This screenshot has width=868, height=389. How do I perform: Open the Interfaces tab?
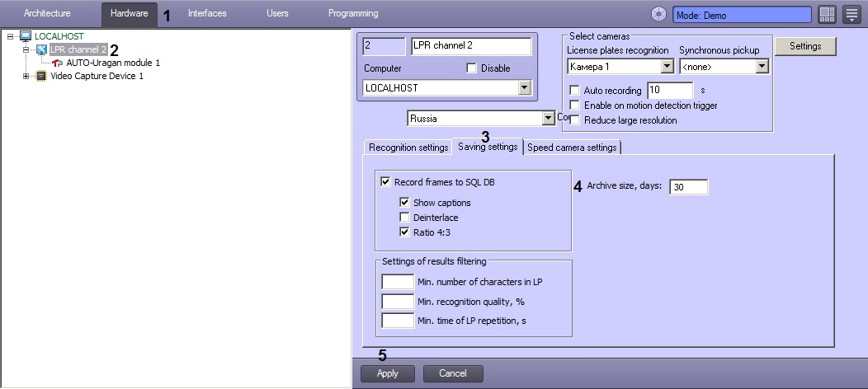(x=207, y=14)
